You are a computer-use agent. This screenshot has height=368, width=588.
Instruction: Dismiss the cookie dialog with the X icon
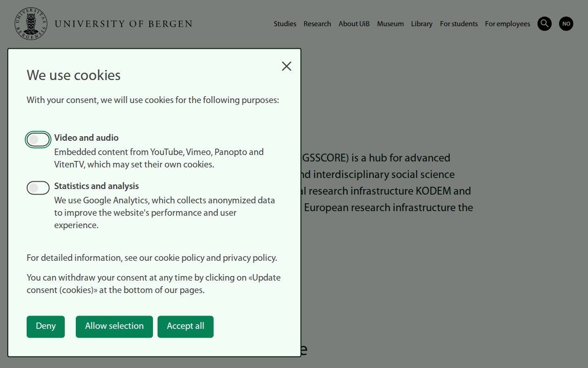[x=286, y=66]
